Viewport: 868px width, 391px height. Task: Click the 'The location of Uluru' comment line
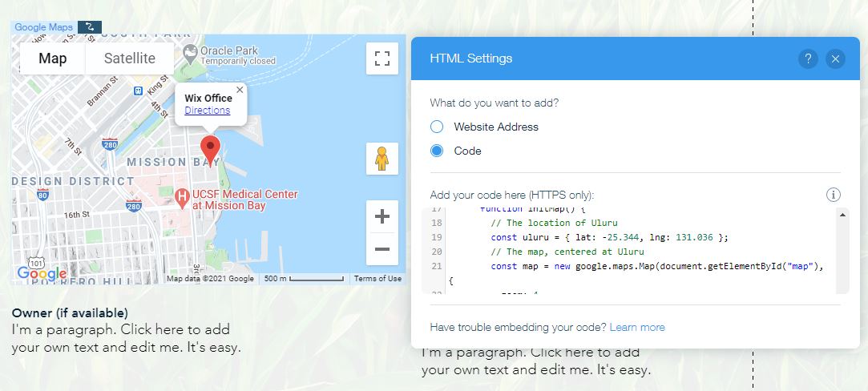click(x=554, y=223)
